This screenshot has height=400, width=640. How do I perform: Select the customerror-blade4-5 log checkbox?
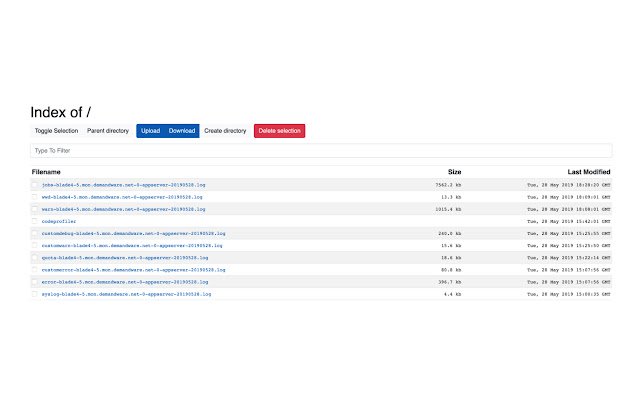point(35,270)
